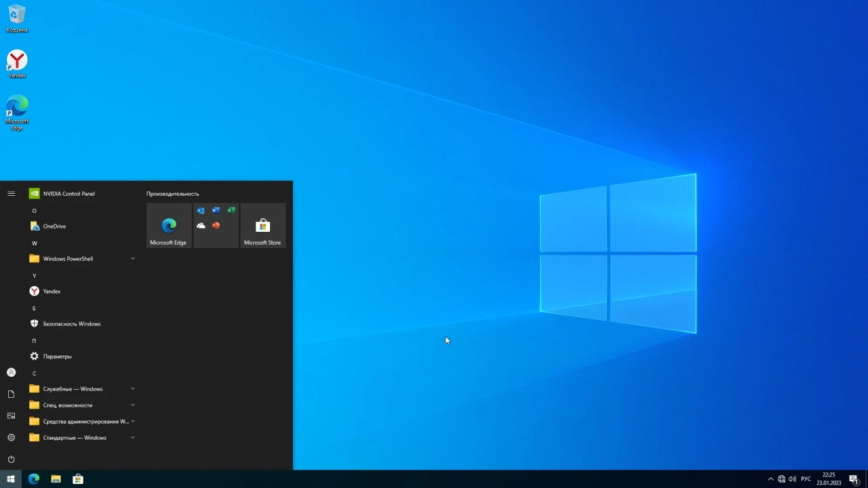Open the Microsoft Edge tile
The height and width of the screenshot is (488, 868).
click(169, 226)
